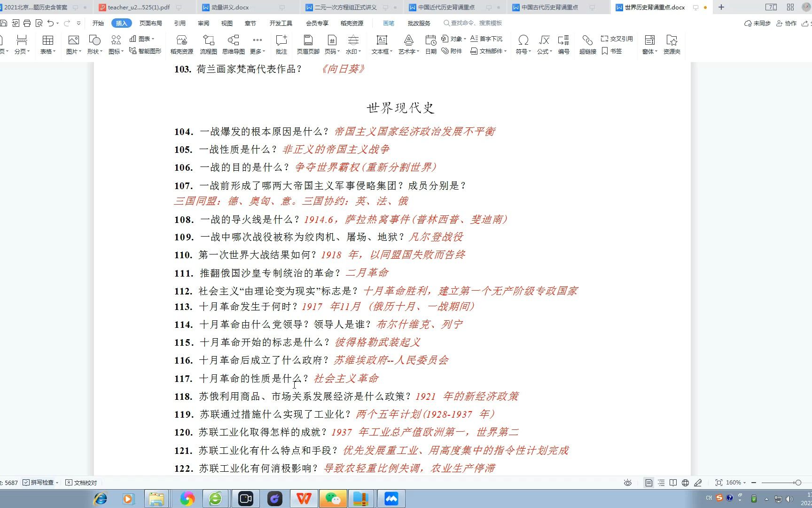This screenshot has height=508, width=812.
Task: Toggle document proofreading (文档校对)
Action: coord(81,483)
